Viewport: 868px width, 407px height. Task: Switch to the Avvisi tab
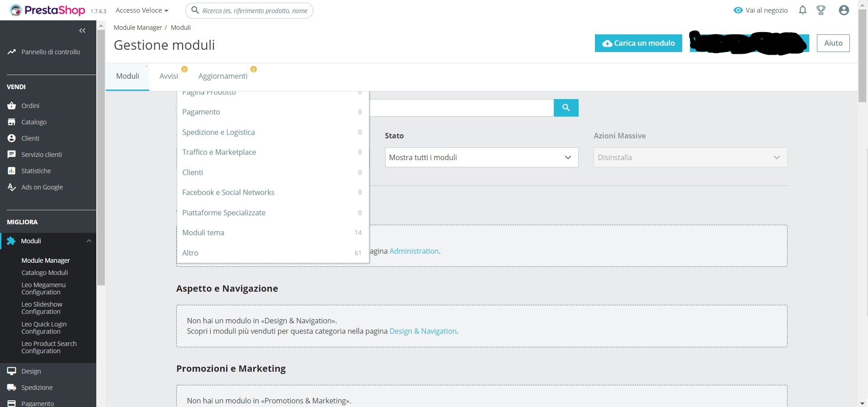(x=169, y=76)
